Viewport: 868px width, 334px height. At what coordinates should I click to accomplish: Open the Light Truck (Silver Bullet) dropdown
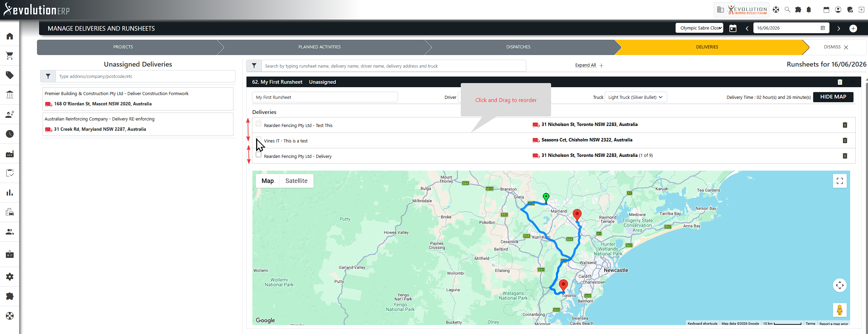pos(636,97)
